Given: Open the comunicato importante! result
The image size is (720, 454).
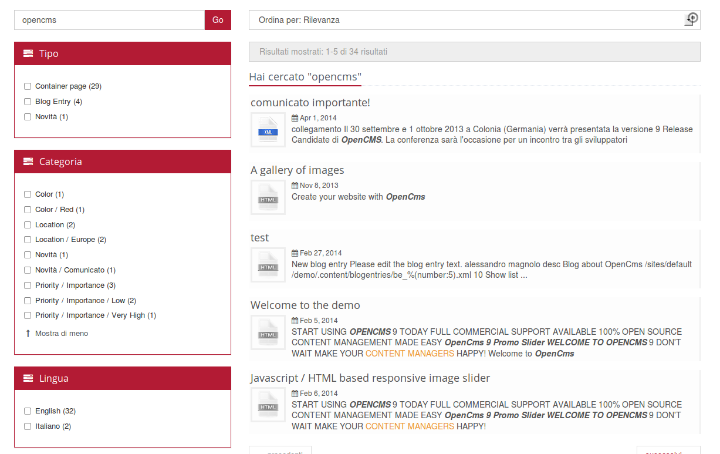Looking at the screenshot, I should (310, 102).
